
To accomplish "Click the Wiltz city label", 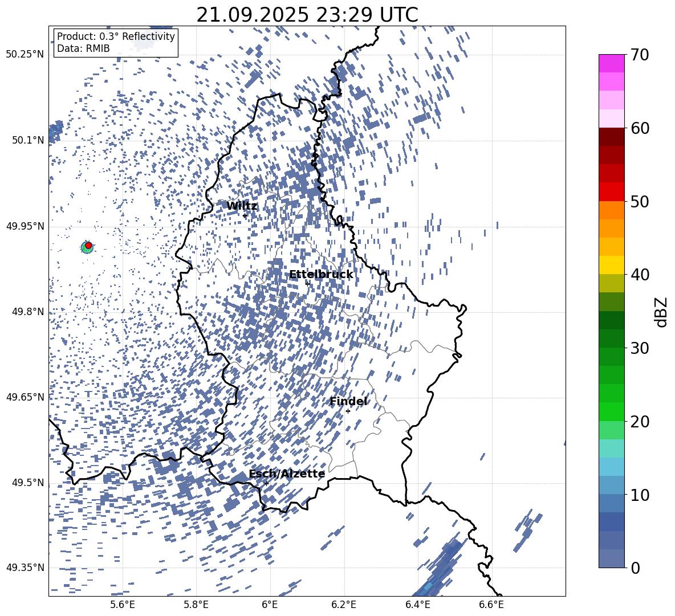I will pyautogui.click(x=242, y=206).
